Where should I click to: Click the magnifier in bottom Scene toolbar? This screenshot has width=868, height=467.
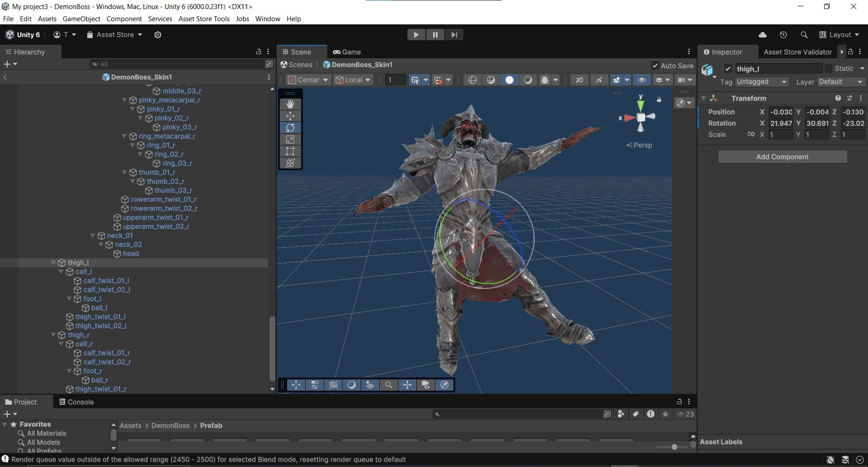388,385
